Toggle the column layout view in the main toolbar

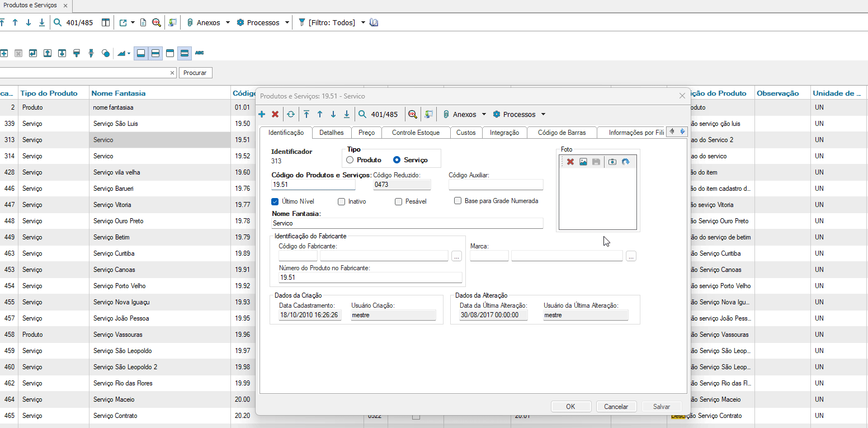point(106,22)
